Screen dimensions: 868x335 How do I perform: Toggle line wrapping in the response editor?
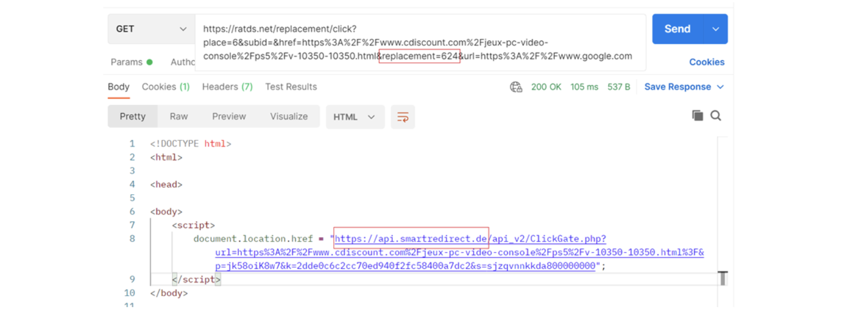(x=403, y=116)
